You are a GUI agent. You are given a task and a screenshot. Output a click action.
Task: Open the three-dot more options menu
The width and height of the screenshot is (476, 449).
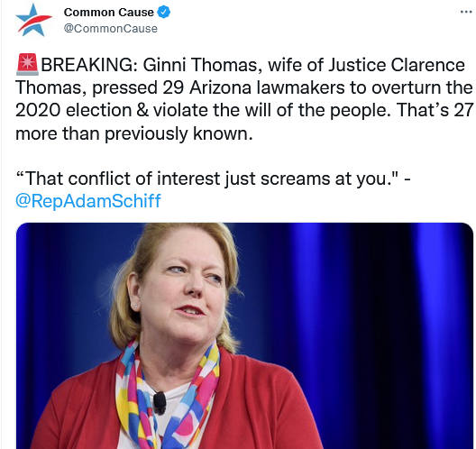[x=466, y=12]
